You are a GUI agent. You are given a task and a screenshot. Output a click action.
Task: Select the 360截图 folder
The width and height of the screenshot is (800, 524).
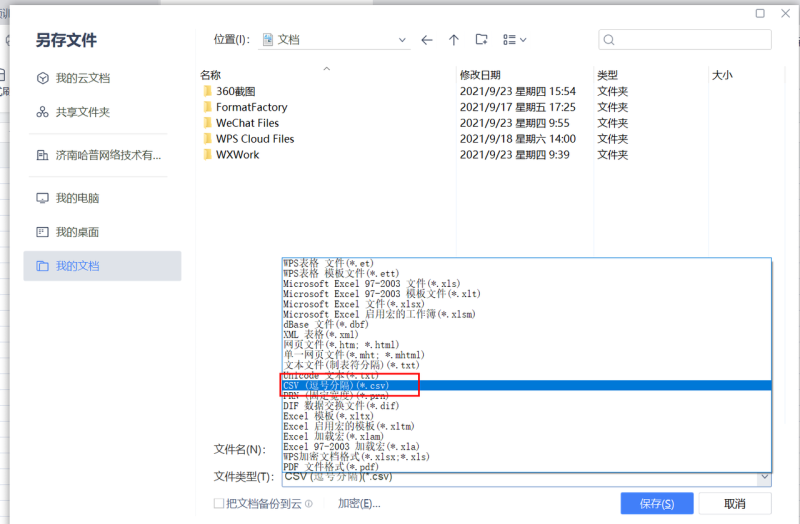pyautogui.click(x=235, y=91)
